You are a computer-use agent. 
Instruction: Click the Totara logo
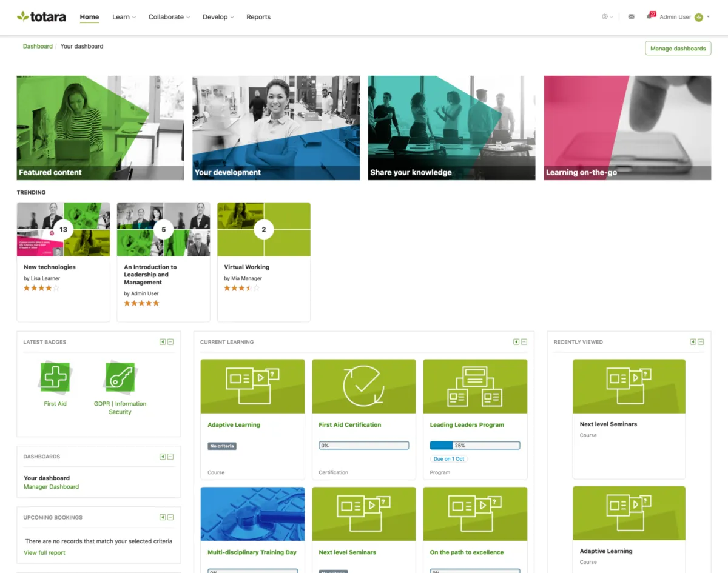pos(41,16)
